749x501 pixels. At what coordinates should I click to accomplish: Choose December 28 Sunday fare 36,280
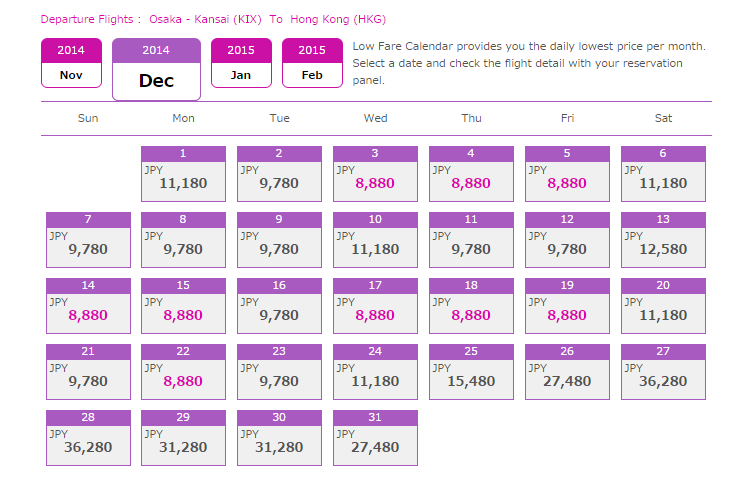click(88, 438)
